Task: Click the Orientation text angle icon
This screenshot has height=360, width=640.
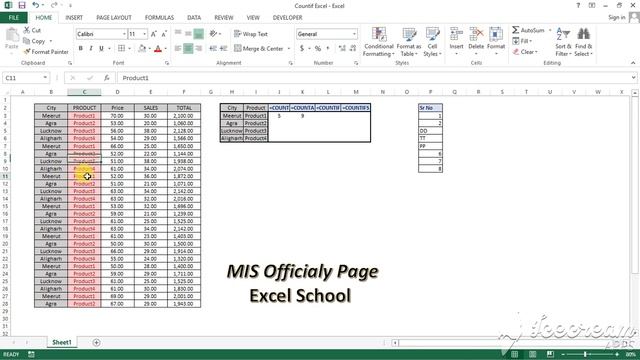Action: pyautogui.click(x=213, y=34)
